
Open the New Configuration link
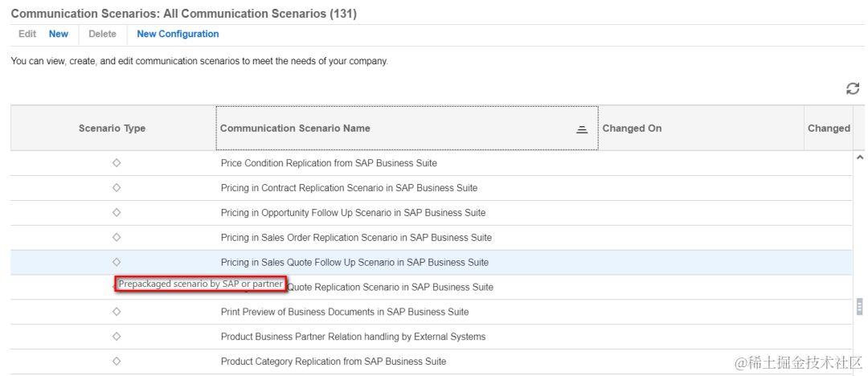click(178, 34)
